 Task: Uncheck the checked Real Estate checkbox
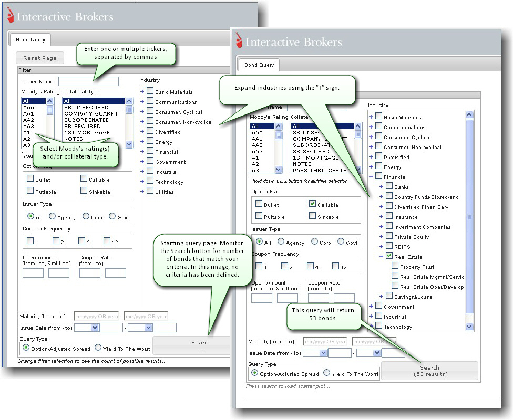click(389, 256)
